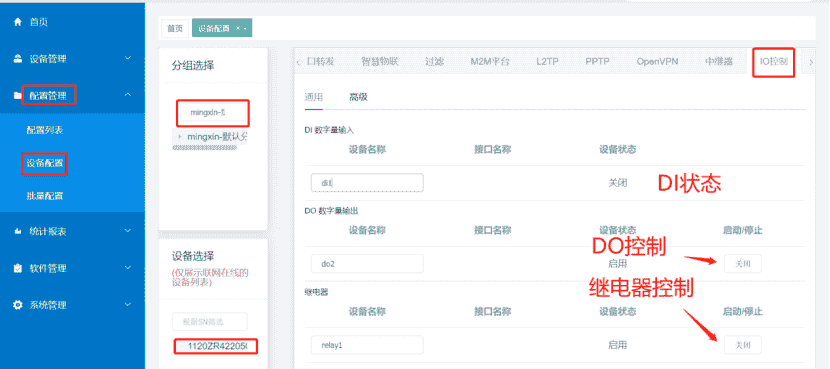830x369 pixels.
Task: Click the 统计报表 chart icon
Action: (18, 231)
